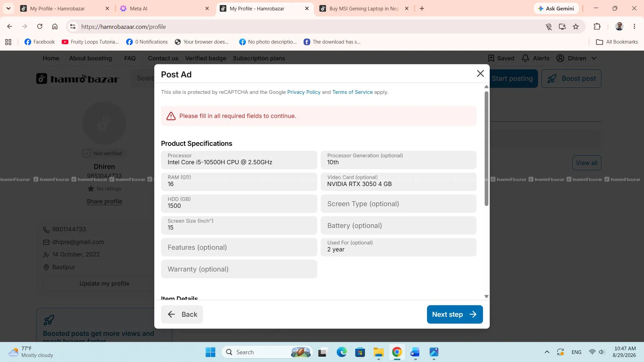The height and width of the screenshot is (362, 644).
Task: Click the hamrobazar logo
Action: click(77, 78)
